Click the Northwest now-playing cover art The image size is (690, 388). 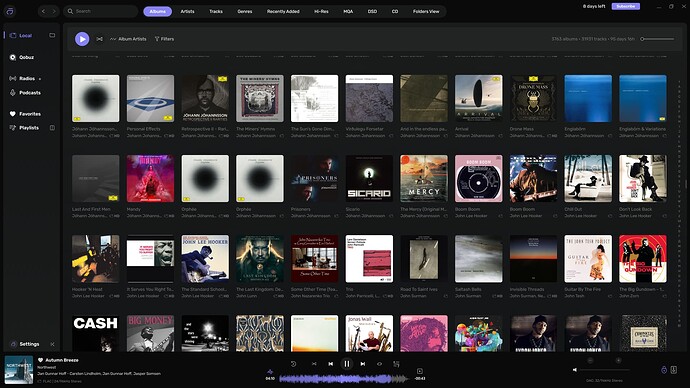click(x=19, y=370)
